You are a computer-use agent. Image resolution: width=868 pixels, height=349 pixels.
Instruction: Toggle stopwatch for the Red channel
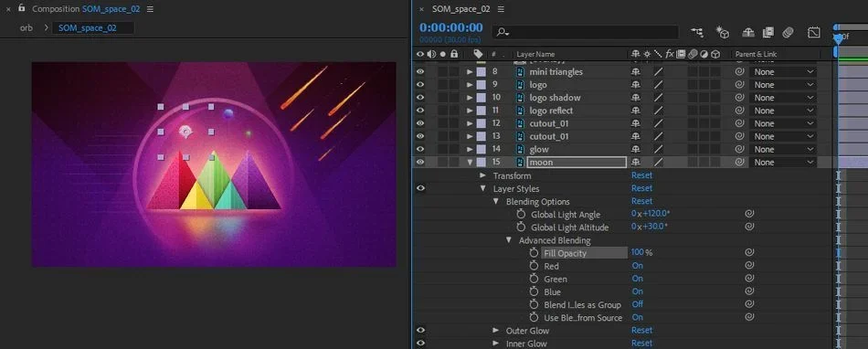pos(534,266)
